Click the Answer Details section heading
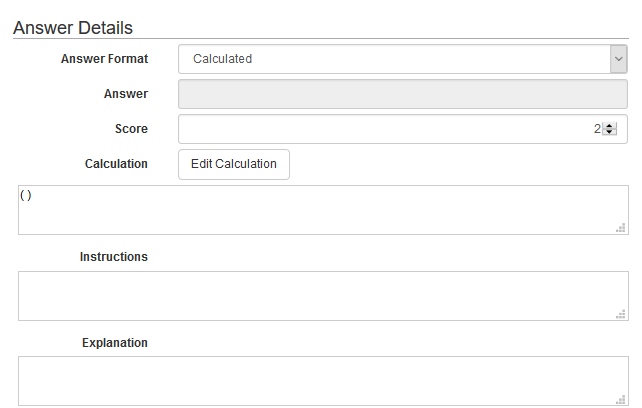This screenshot has height=408, width=642. [73, 28]
